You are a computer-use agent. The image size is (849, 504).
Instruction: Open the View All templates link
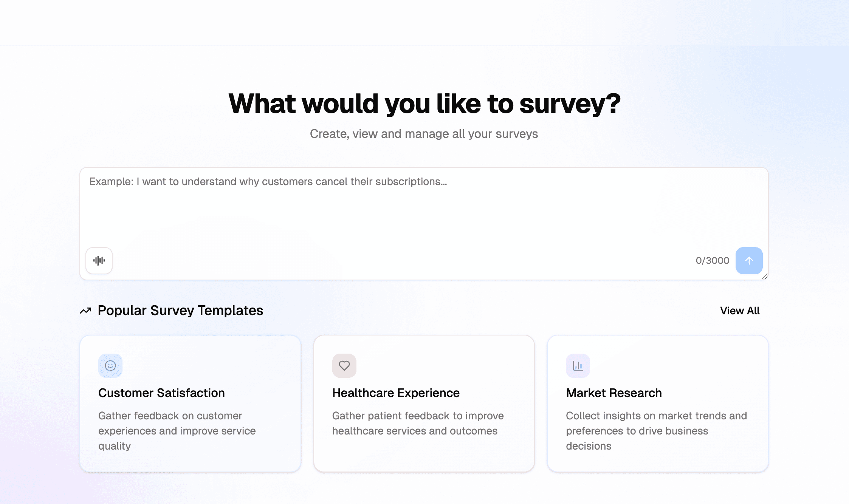coord(739,311)
